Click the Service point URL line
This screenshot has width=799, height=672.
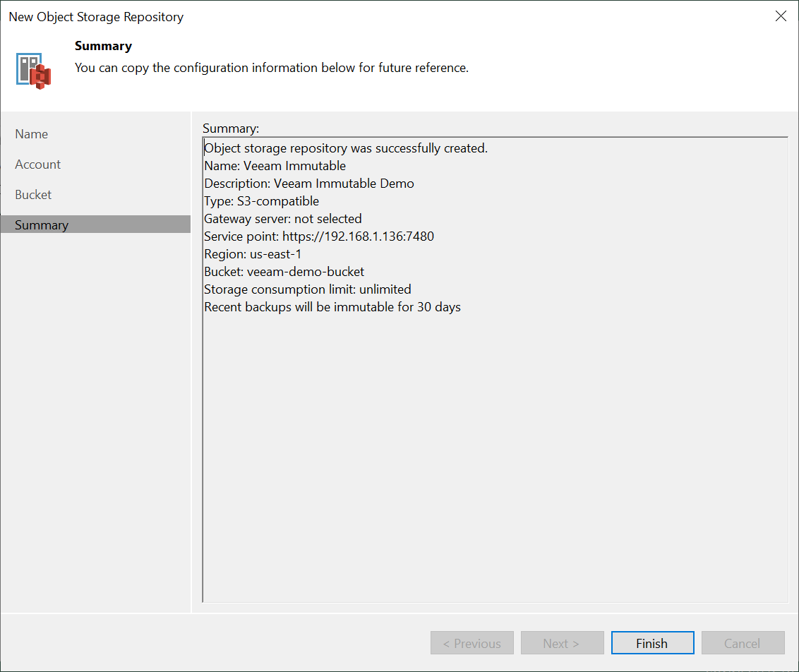point(319,236)
